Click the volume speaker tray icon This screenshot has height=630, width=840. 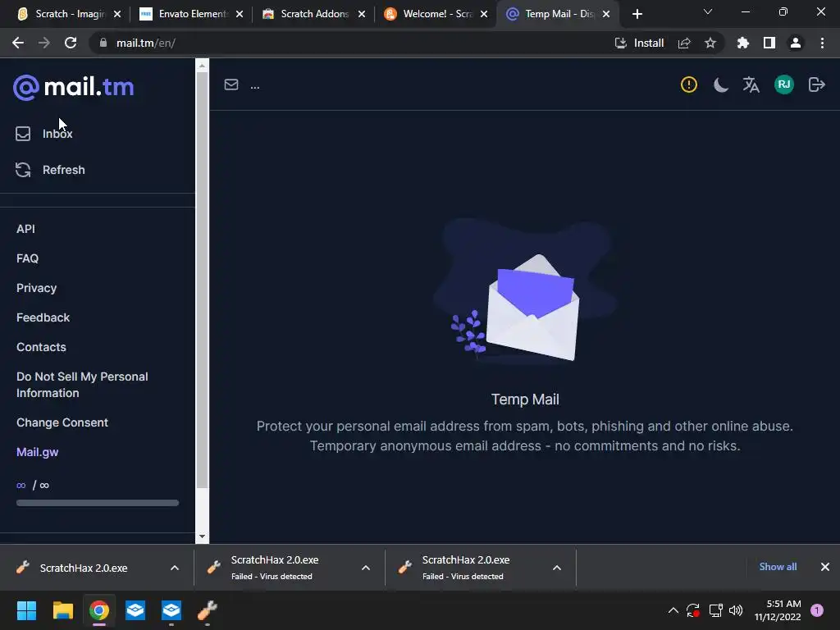click(736, 610)
